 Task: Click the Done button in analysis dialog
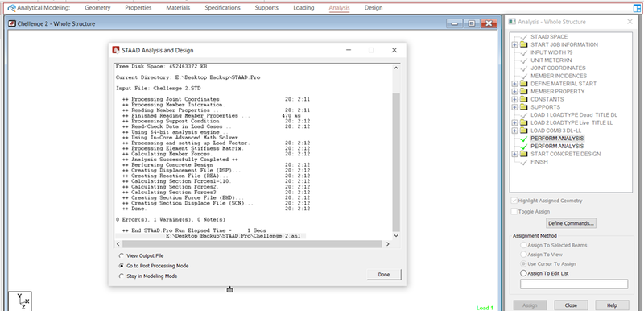(x=384, y=275)
